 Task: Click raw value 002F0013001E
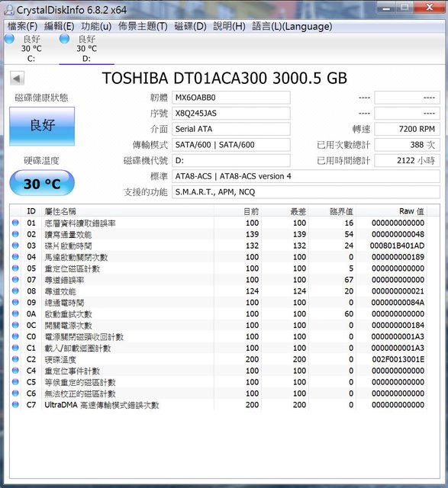(x=398, y=359)
